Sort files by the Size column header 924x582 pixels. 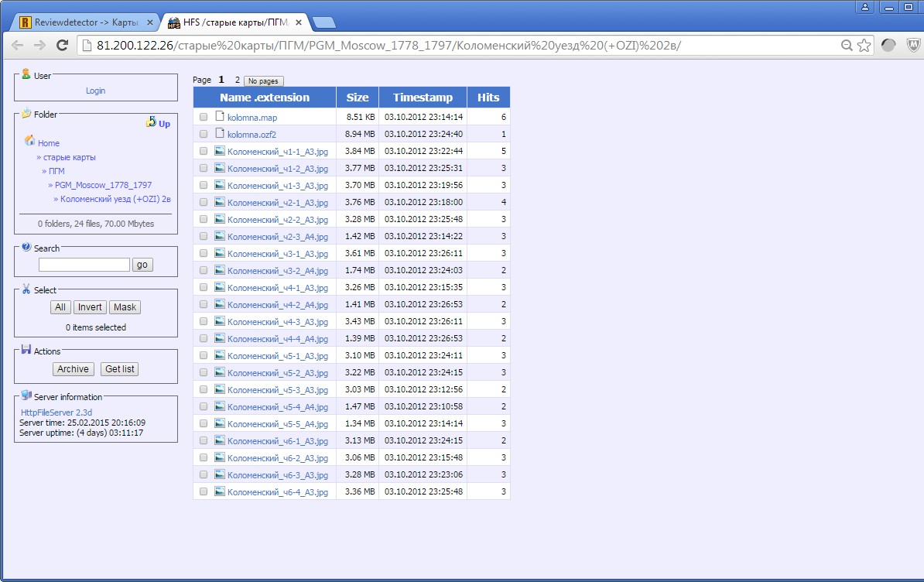358,98
